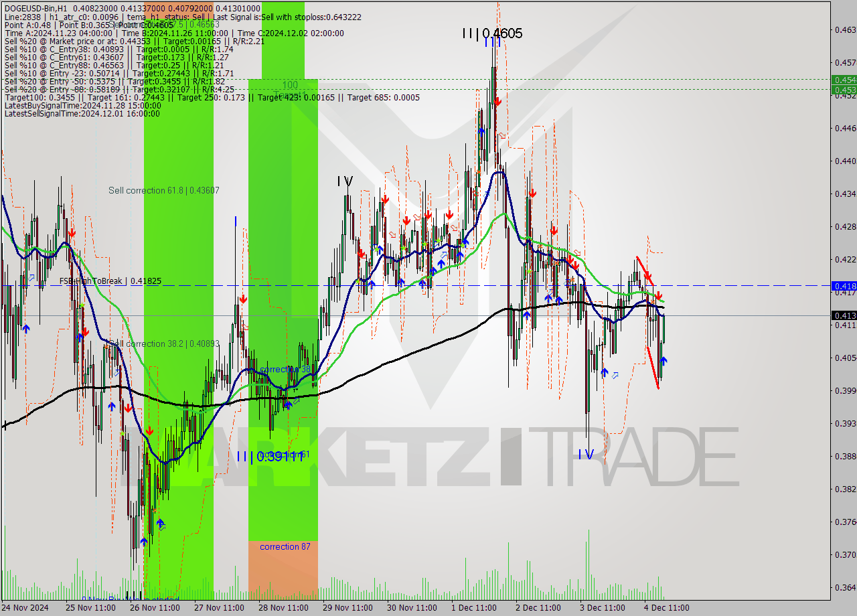
Task: Click the '25 Nov 11:00' time label
Action: click(x=90, y=608)
